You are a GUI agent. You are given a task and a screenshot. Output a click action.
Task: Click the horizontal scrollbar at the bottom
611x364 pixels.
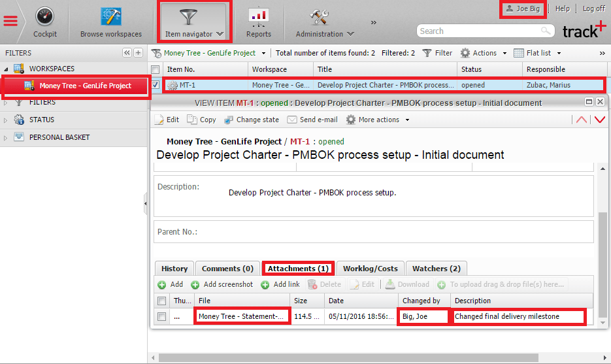(349, 357)
